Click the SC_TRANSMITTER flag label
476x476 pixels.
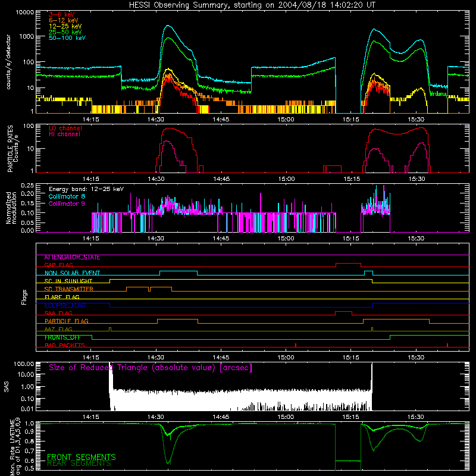tap(68, 289)
